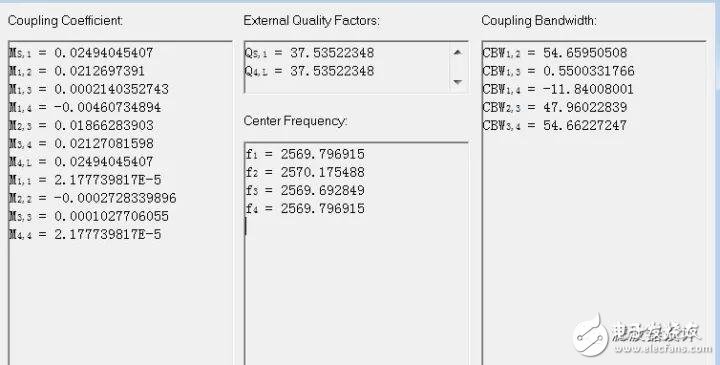Screen dimensions: 720x365
Task: Click the scroll down arrow in External Quality Factors
Action: click(x=457, y=82)
